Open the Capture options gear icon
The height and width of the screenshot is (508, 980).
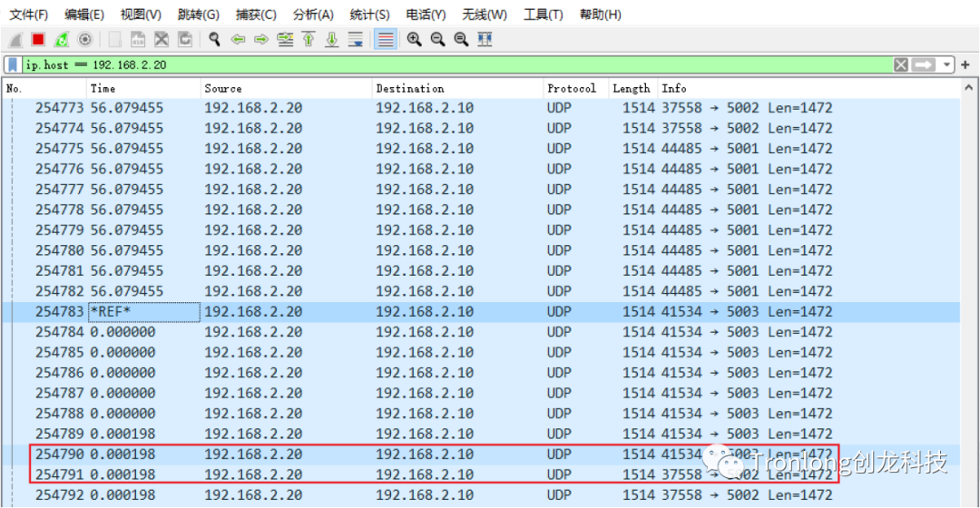85,40
